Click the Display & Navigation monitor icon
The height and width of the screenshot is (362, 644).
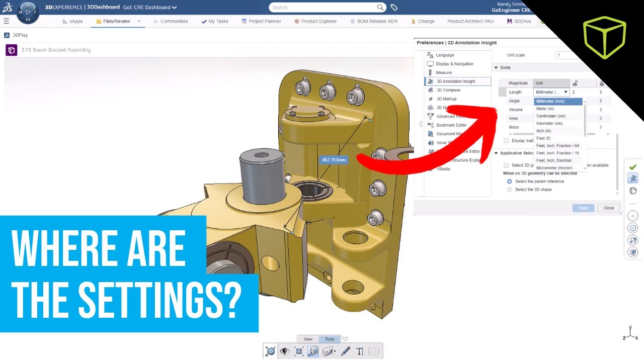point(430,64)
